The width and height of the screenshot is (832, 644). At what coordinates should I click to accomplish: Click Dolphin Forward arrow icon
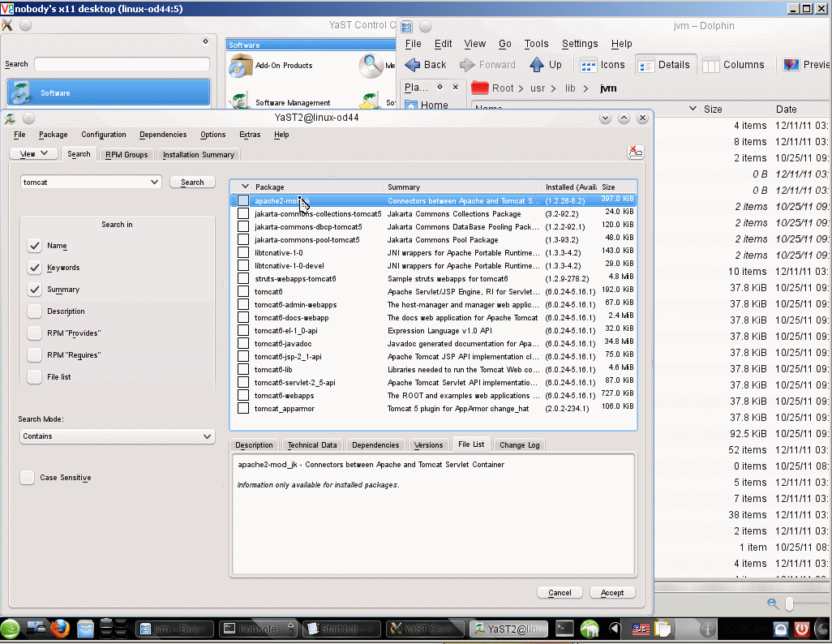tap(467, 65)
